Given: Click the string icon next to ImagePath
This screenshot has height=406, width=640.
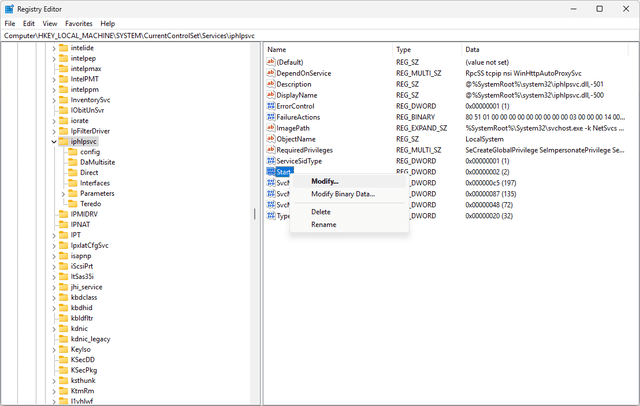Looking at the screenshot, I should pyautogui.click(x=271, y=128).
